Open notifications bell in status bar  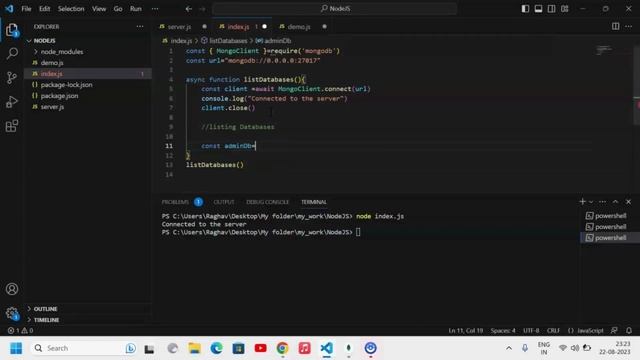point(629,331)
